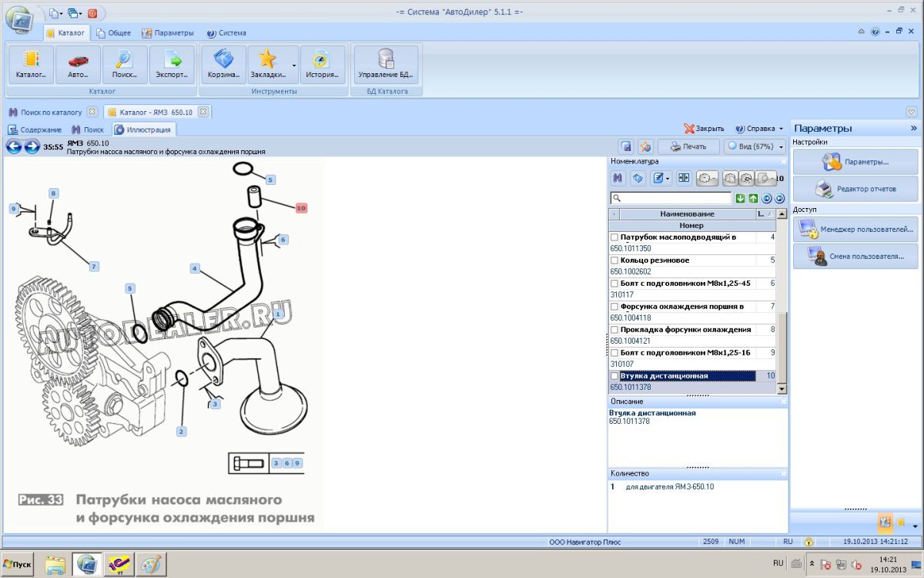Check Втулка дистанционная checkbox
The height and width of the screenshot is (578, 924).
click(614, 376)
